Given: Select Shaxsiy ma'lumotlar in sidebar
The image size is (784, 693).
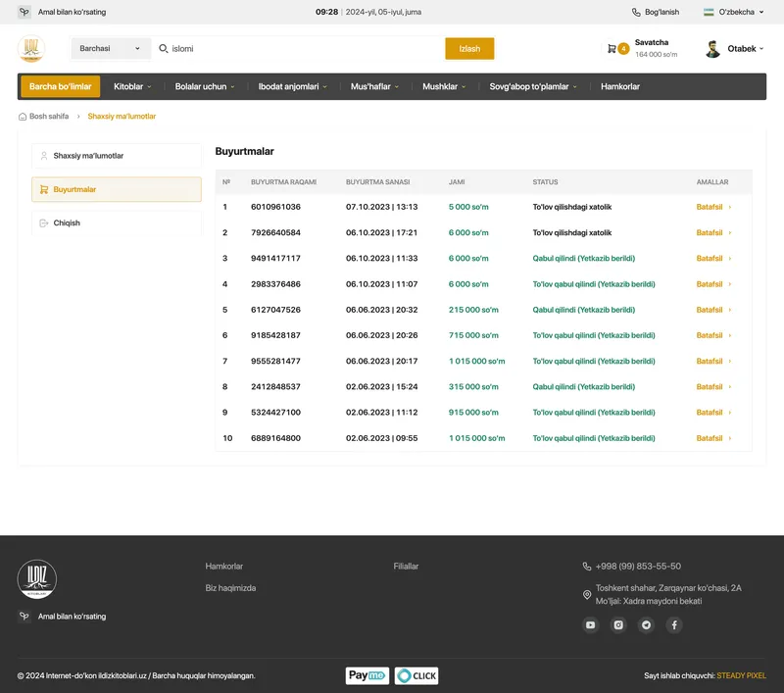Looking at the screenshot, I should (116, 156).
